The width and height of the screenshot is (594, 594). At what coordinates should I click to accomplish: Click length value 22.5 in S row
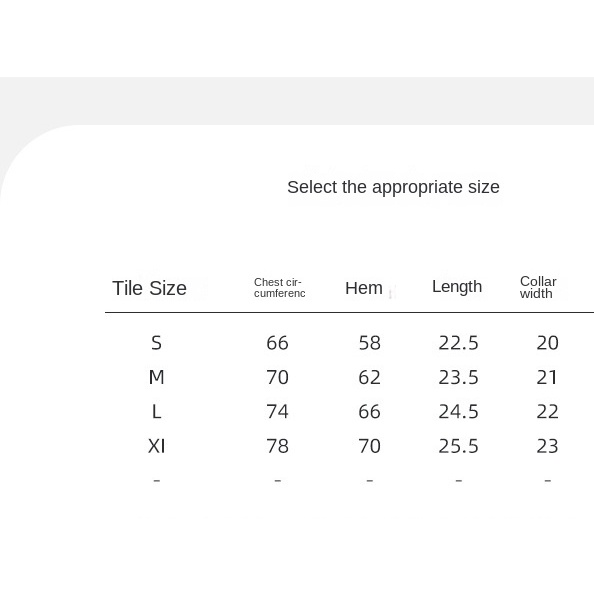tap(458, 343)
